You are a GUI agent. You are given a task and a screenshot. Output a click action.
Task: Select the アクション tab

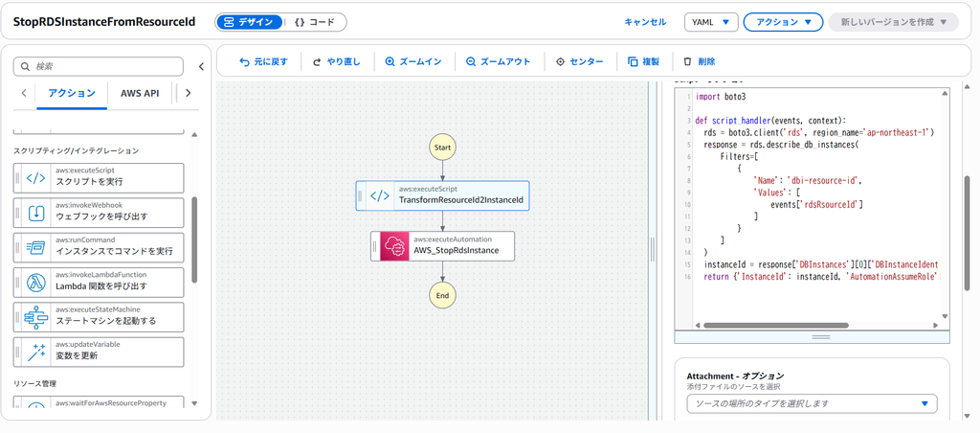click(x=72, y=93)
